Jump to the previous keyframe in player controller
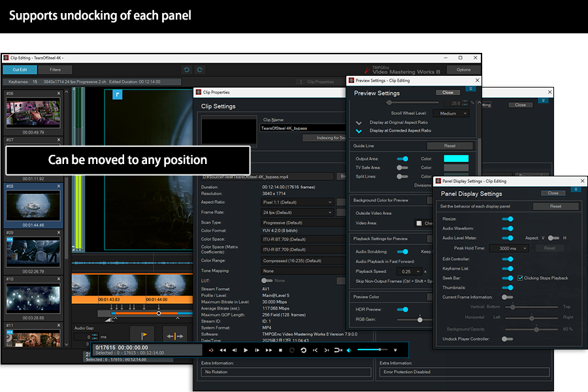588x392 pixels. [315, 350]
